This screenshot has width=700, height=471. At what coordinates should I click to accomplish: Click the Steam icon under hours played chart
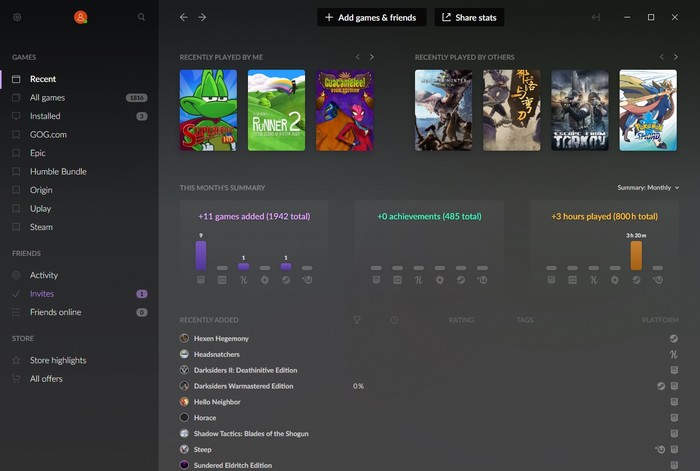click(x=636, y=280)
